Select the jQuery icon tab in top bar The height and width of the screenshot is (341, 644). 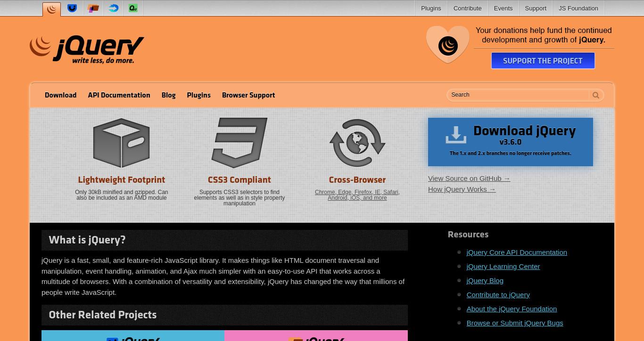51,8
